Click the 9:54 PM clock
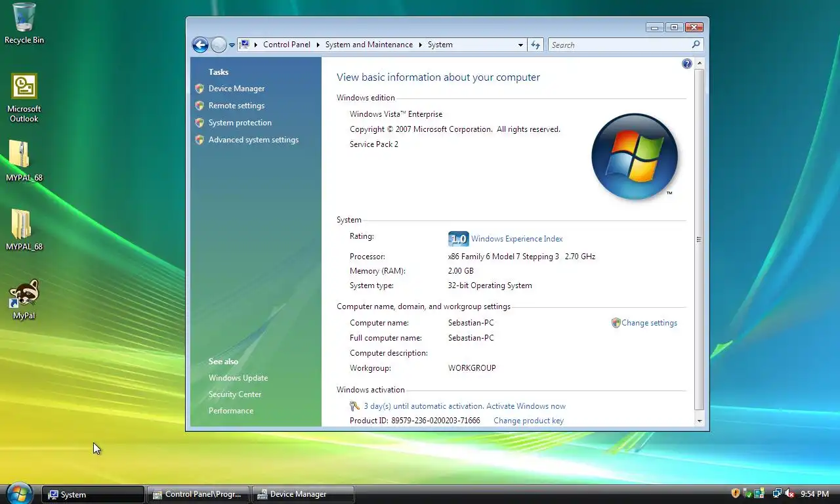The width and height of the screenshot is (840, 504). tap(814, 494)
